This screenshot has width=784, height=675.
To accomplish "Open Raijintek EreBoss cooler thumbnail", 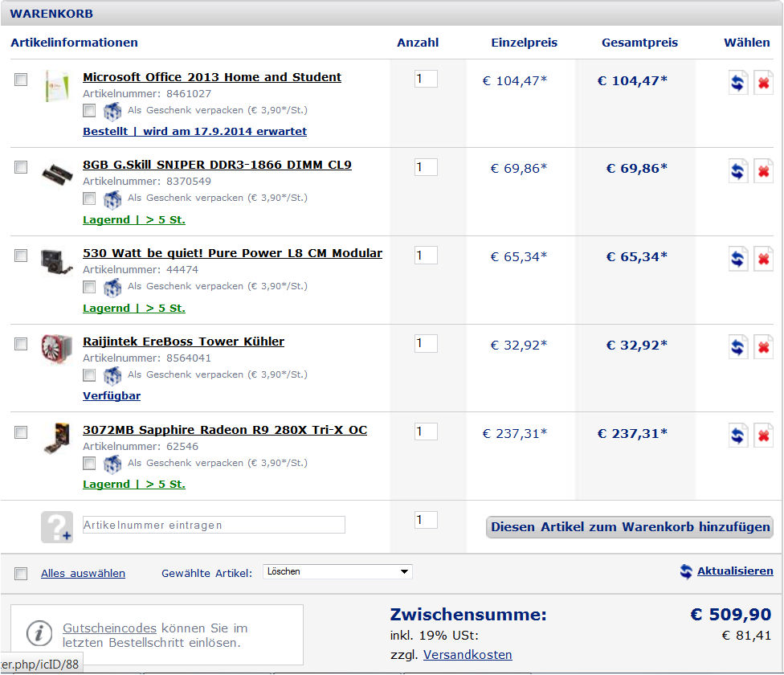I will pos(57,349).
